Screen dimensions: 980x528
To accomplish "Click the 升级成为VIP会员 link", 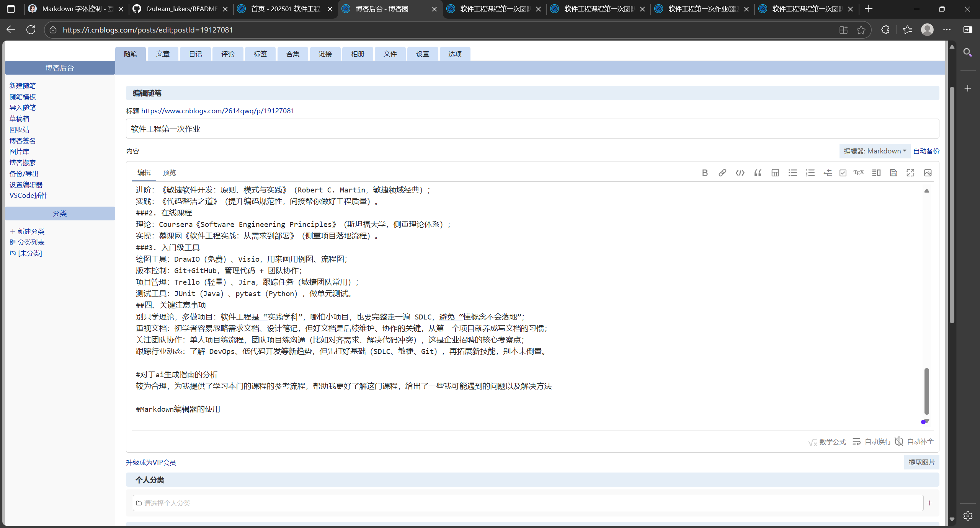I will pos(151,463).
